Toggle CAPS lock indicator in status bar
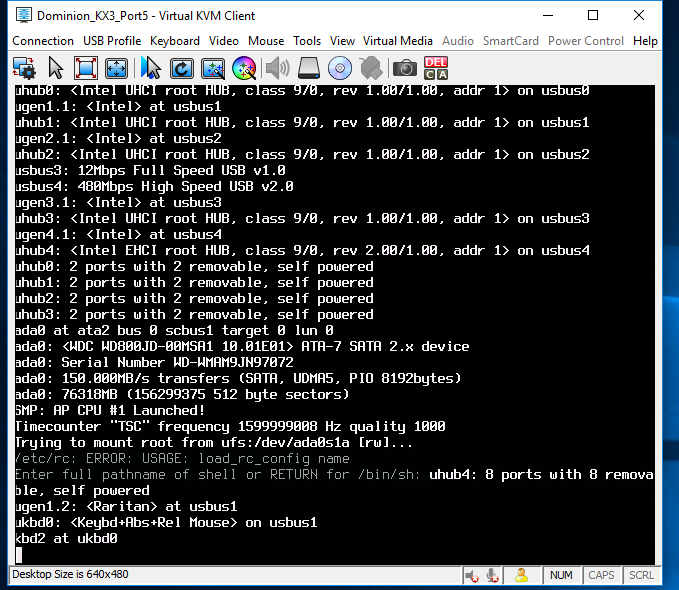The image size is (679, 590). (601, 575)
